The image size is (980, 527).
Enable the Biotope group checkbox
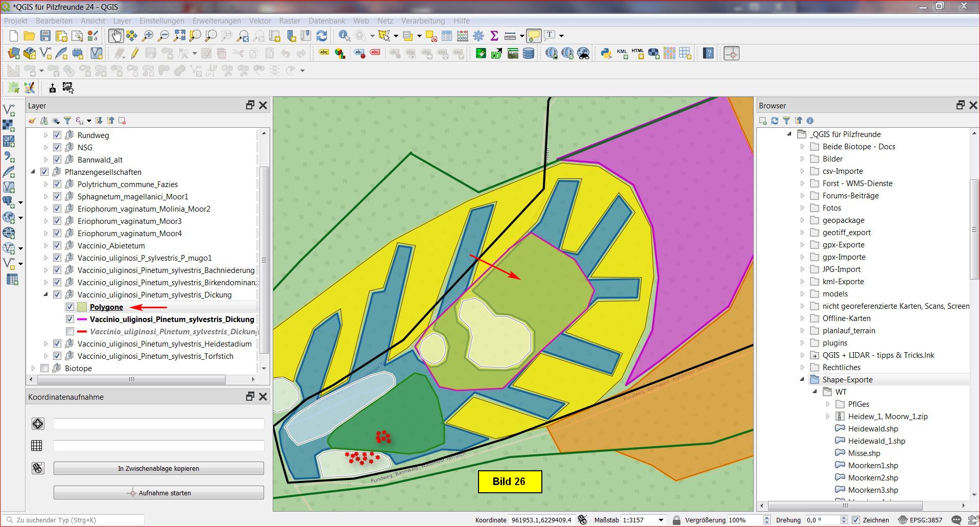(44, 369)
